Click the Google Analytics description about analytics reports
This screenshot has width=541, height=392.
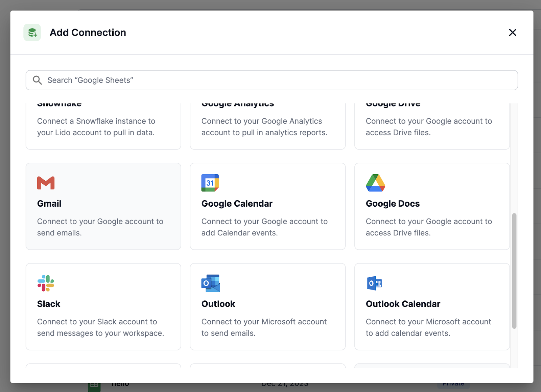264,127
